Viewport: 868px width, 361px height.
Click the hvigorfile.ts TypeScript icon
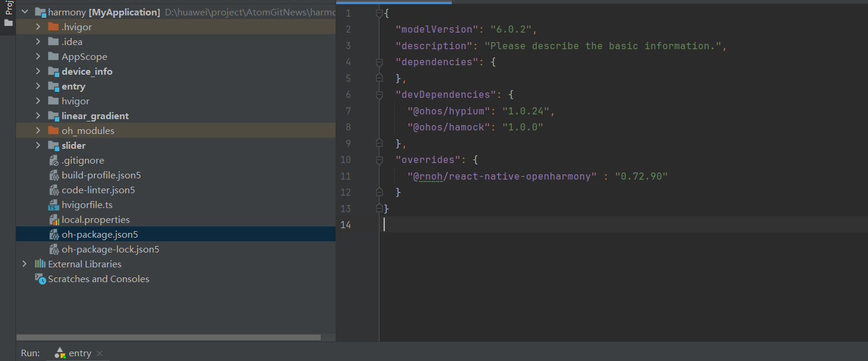pyautogui.click(x=53, y=205)
